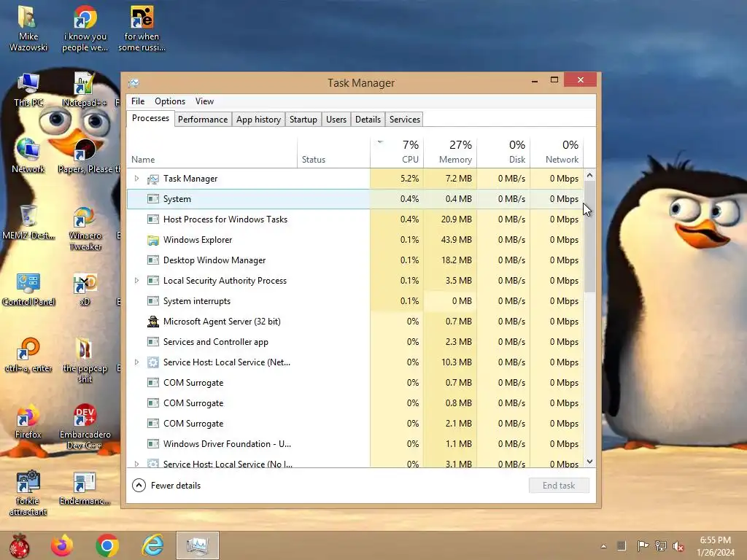Click the Microsoft Agent Server process icon
This screenshot has width=747, height=560.
153,322
